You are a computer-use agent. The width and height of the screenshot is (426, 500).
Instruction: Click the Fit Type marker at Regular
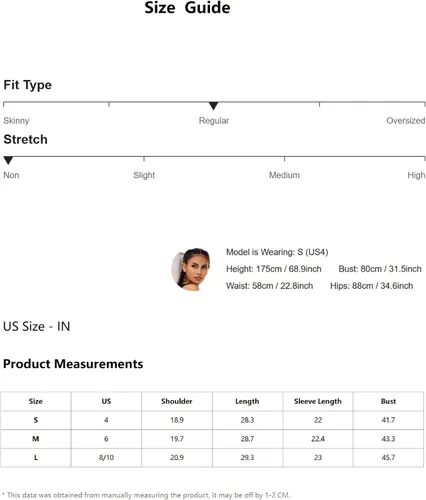point(213,106)
